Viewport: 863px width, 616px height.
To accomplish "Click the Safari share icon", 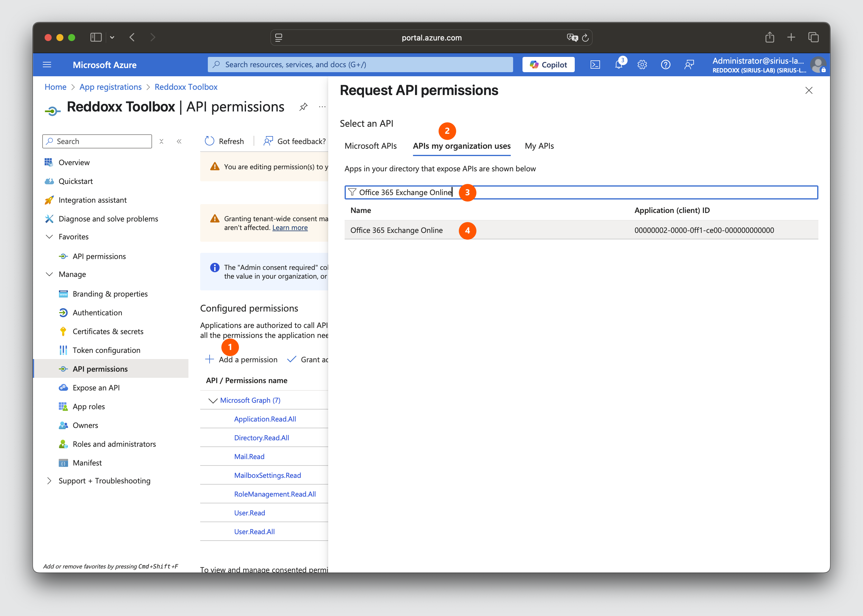I will coord(770,37).
